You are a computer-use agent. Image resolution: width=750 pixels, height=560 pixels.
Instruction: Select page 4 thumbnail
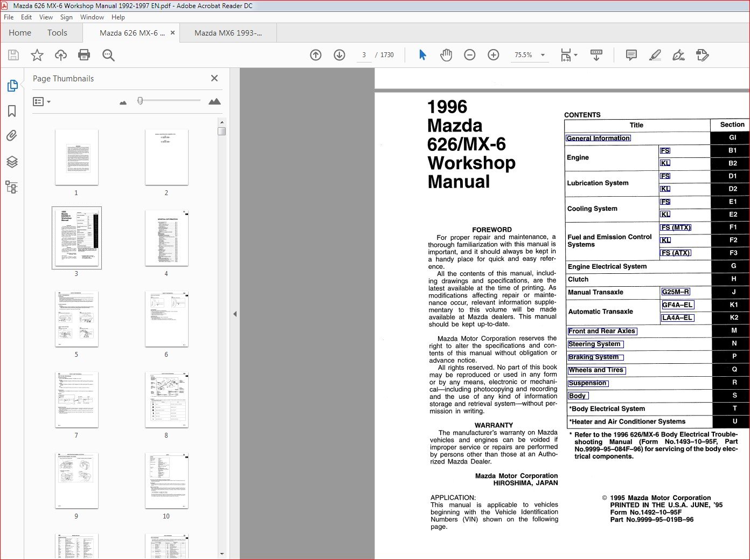(166, 238)
